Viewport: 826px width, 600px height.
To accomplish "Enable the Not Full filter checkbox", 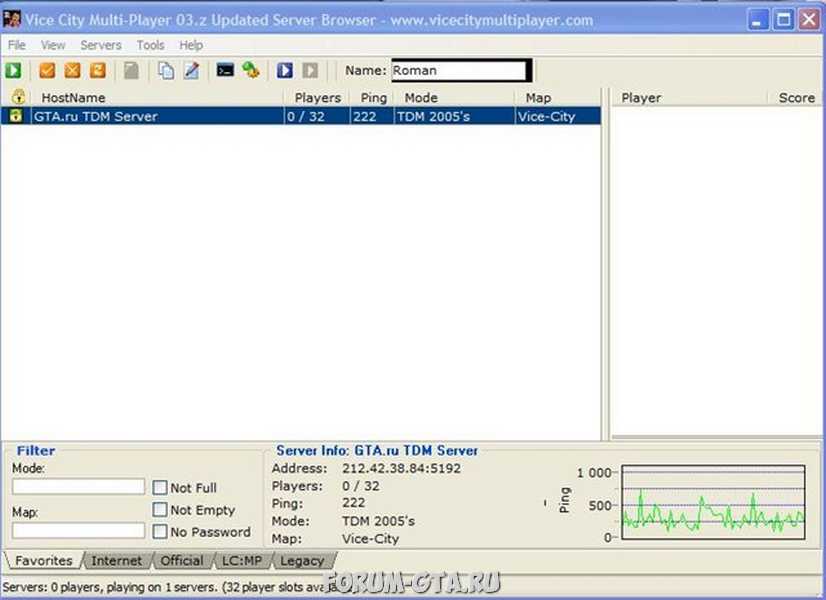I will 160,487.
